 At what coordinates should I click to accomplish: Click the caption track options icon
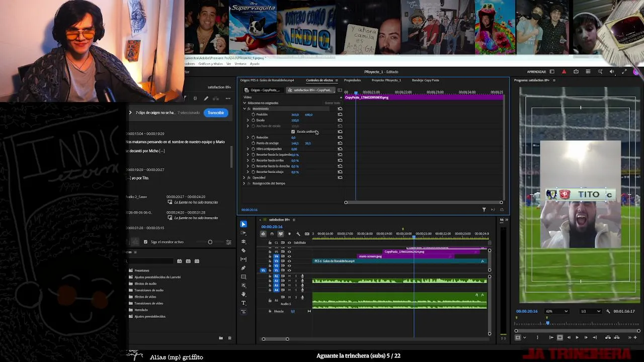(x=307, y=234)
